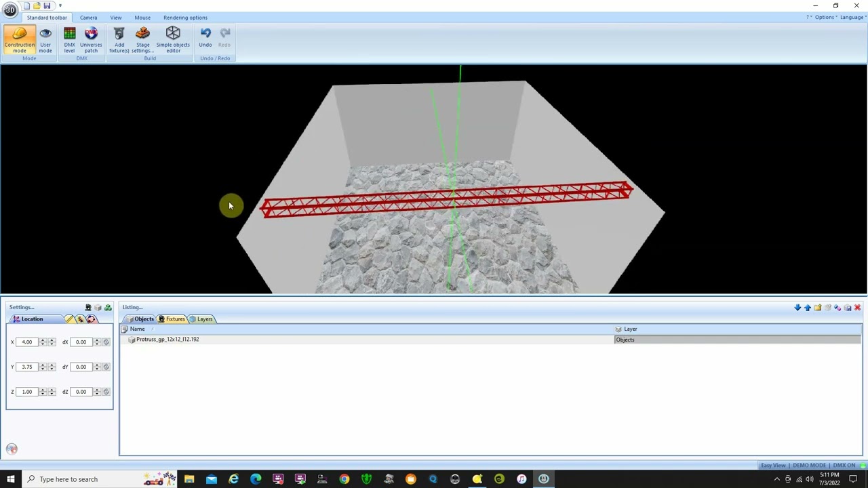Open the 3D application menu orb
Screen dimensions: 868x488
click(9, 9)
